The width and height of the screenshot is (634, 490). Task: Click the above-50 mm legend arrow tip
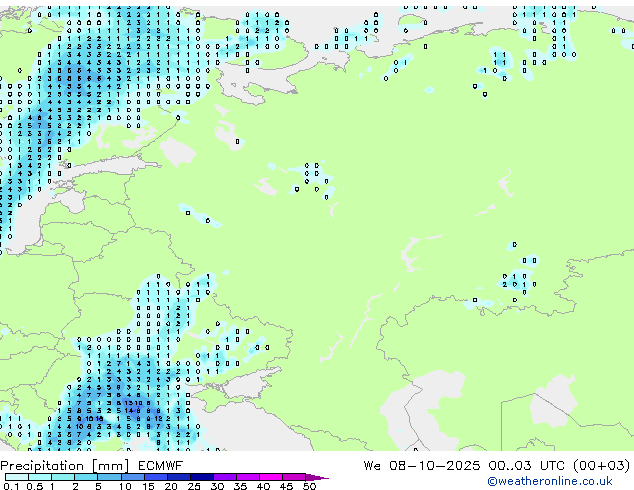pos(317,477)
